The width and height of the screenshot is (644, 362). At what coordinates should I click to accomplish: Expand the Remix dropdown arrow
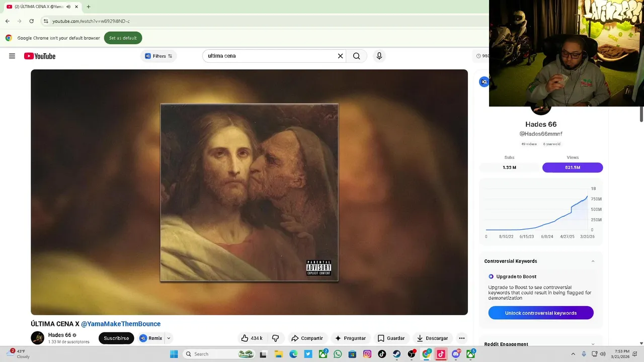tap(169, 338)
